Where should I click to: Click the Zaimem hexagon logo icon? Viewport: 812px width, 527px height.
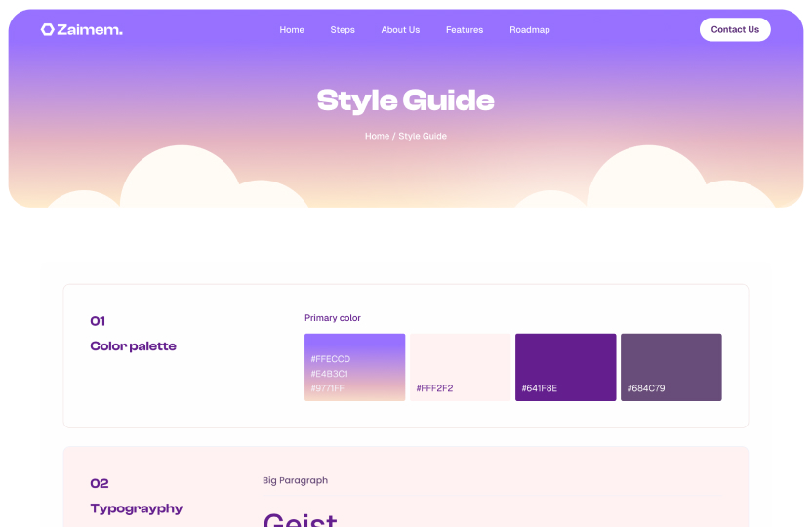tap(47, 30)
